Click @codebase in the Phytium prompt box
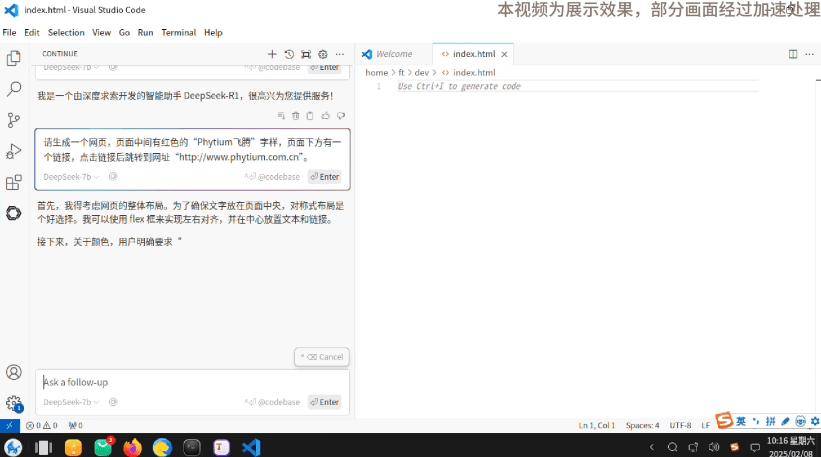The width and height of the screenshot is (821, 457). pyautogui.click(x=273, y=177)
